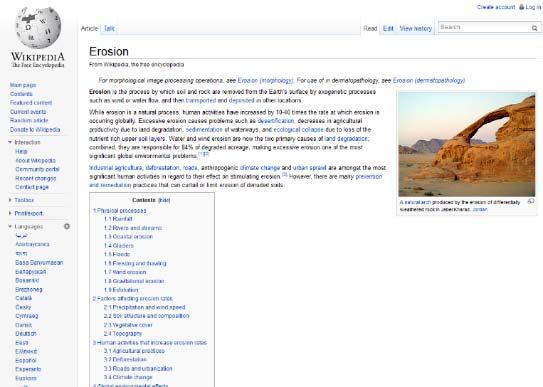Click the lock icon beside Log in
This screenshot has width=543, height=387.
(x=522, y=7)
